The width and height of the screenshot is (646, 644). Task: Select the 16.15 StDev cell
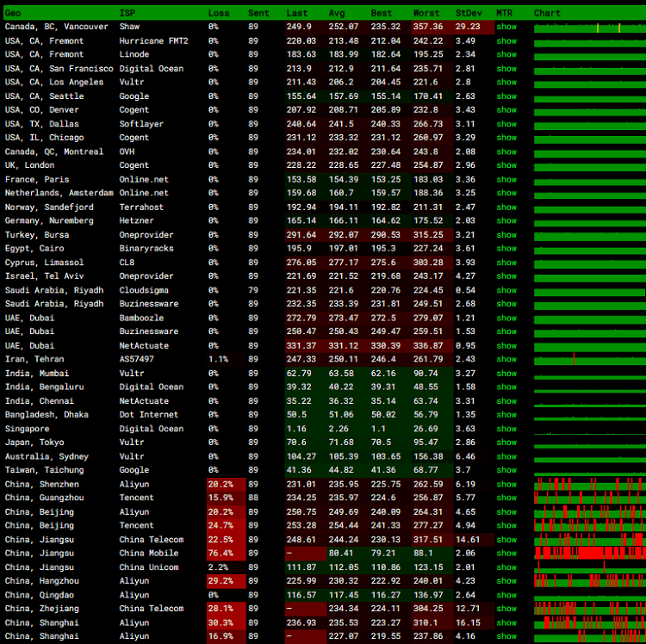point(474,622)
